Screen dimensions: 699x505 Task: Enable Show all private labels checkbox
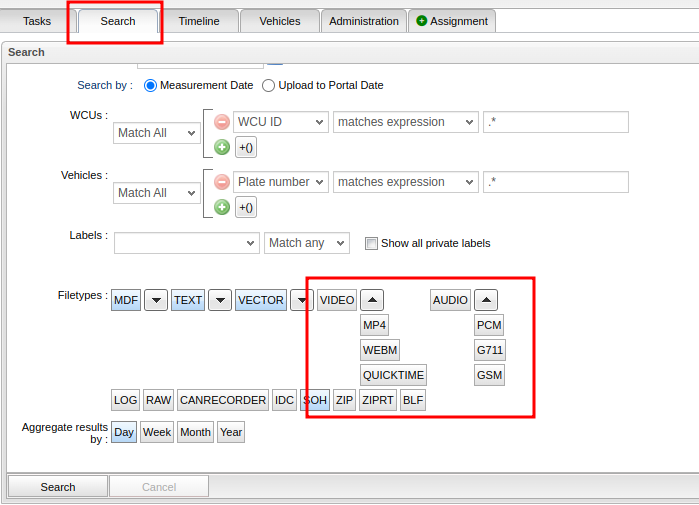coord(371,243)
